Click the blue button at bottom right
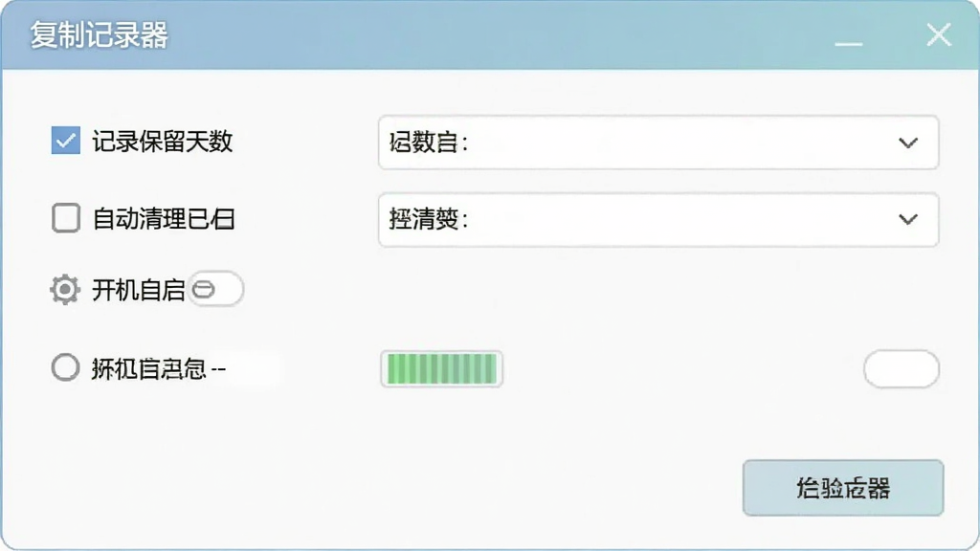980x551 pixels. (x=843, y=488)
